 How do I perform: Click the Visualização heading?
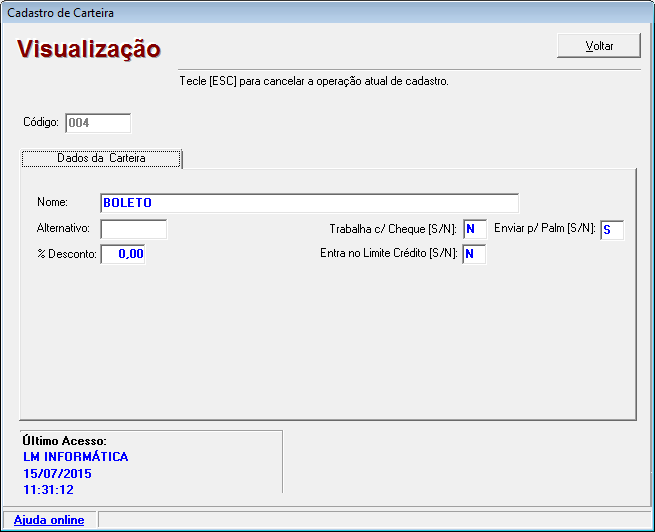click(89, 49)
